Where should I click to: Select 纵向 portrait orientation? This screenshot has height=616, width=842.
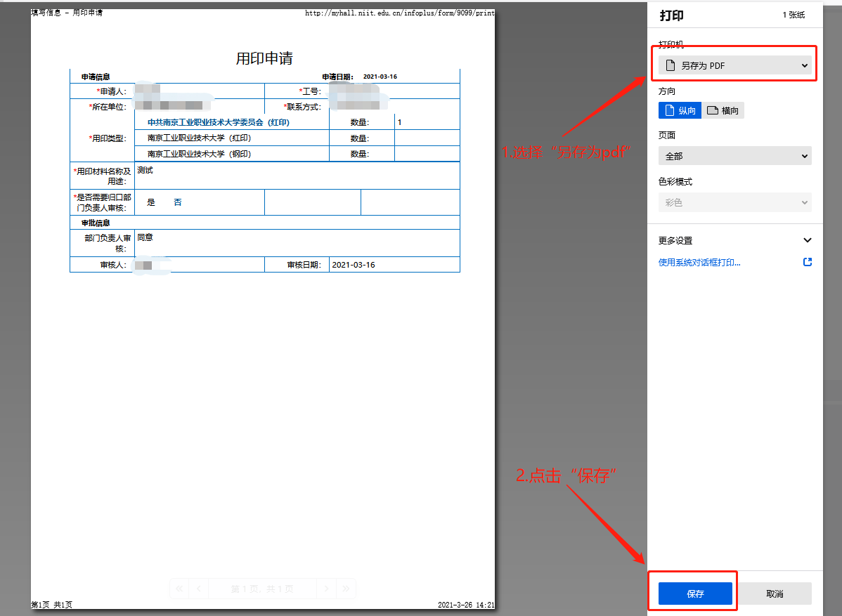pyautogui.click(x=680, y=110)
